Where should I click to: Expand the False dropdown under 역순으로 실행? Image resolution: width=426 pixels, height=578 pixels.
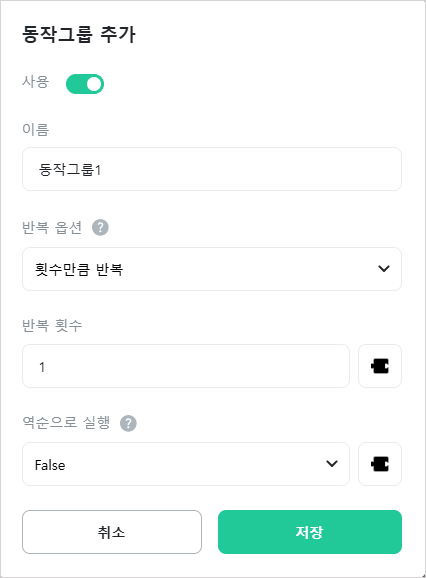pyautogui.click(x=186, y=464)
